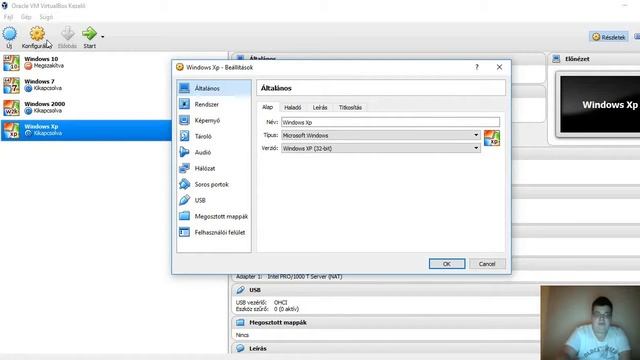The height and width of the screenshot is (360, 640).
Task: Open Képernyő category in settings sidebar
Action: tap(214, 120)
